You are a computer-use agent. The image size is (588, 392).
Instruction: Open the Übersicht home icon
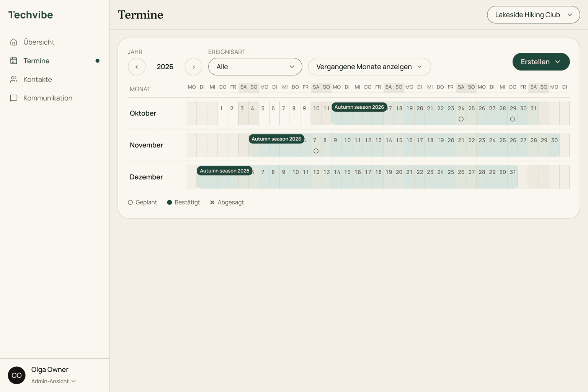14,42
